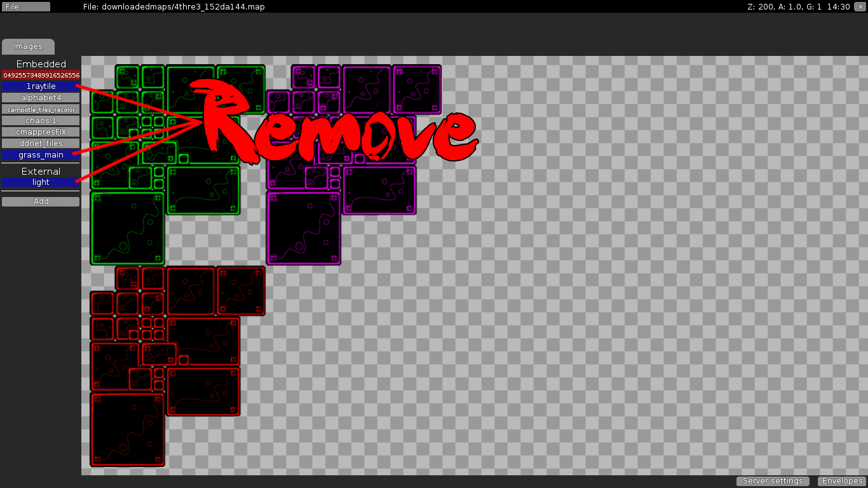This screenshot has height=488, width=868.
Task: Pick the ddnet_tiles image entry
Action: (41, 144)
